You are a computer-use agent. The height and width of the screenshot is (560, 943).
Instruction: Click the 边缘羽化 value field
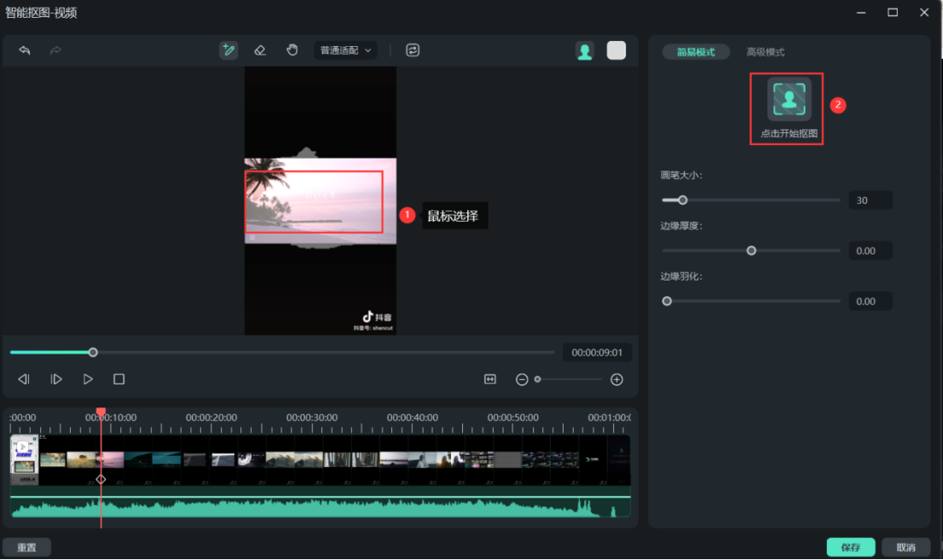870,301
